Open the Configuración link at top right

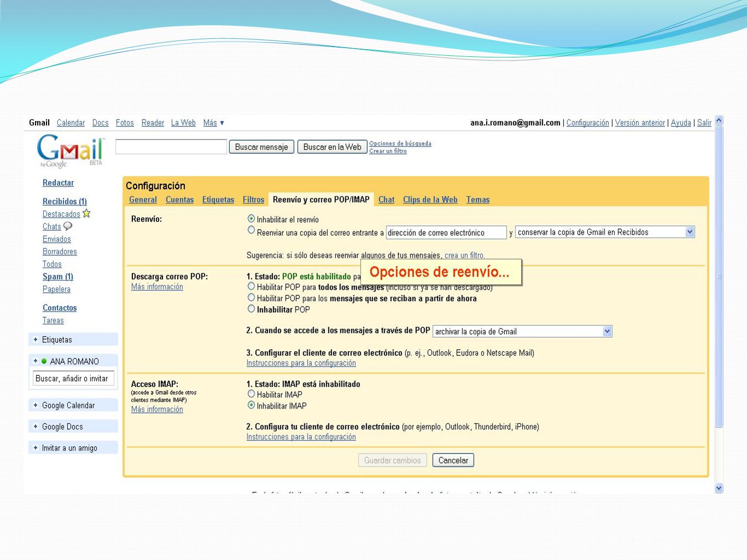588,123
